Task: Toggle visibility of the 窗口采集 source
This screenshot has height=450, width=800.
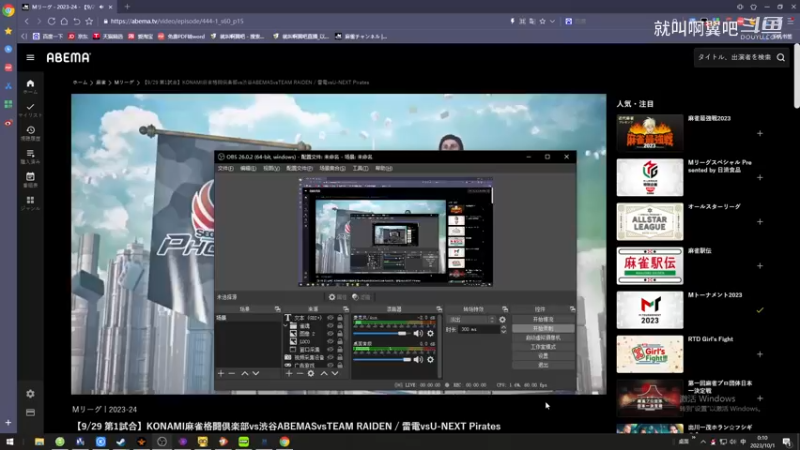Action: tap(330, 349)
